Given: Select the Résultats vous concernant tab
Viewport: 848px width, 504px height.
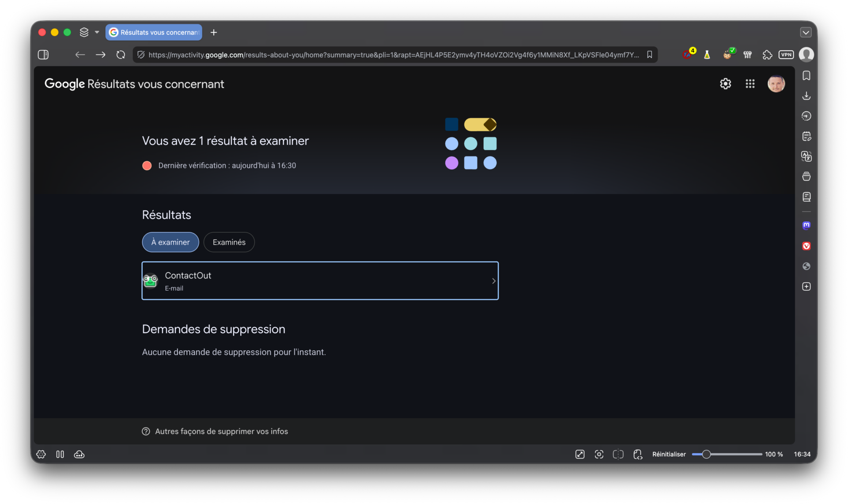Looking at the screenshot, I should click(154, 32).
